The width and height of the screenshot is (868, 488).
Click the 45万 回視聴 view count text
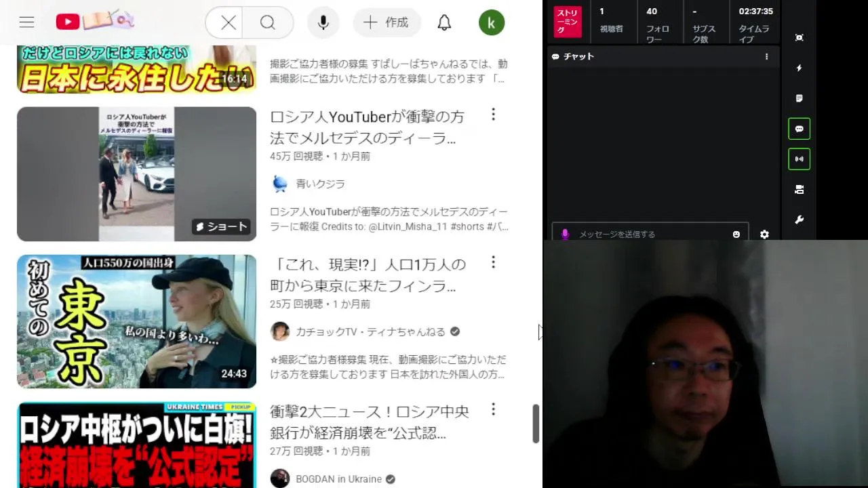tap(296, 156)
